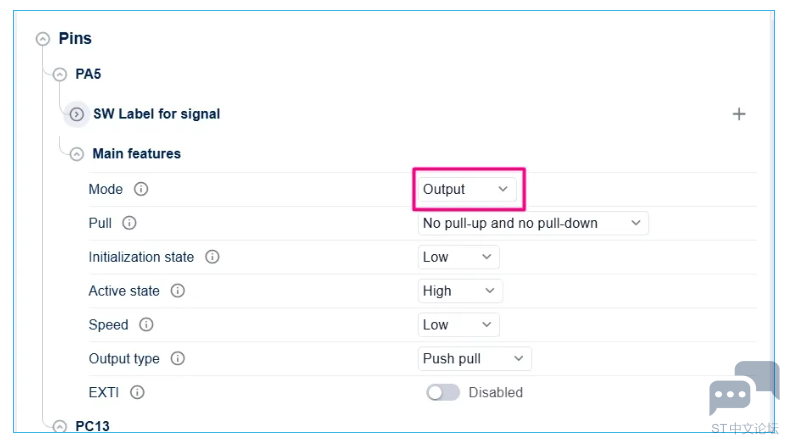Viewport: 788px width, 444px height.
Task: Open the Initialization state dropdown
Action: [458, 257]
